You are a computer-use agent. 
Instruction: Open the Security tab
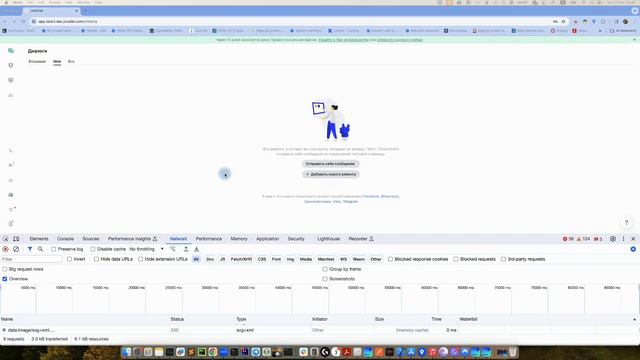[x=296, y=239]
